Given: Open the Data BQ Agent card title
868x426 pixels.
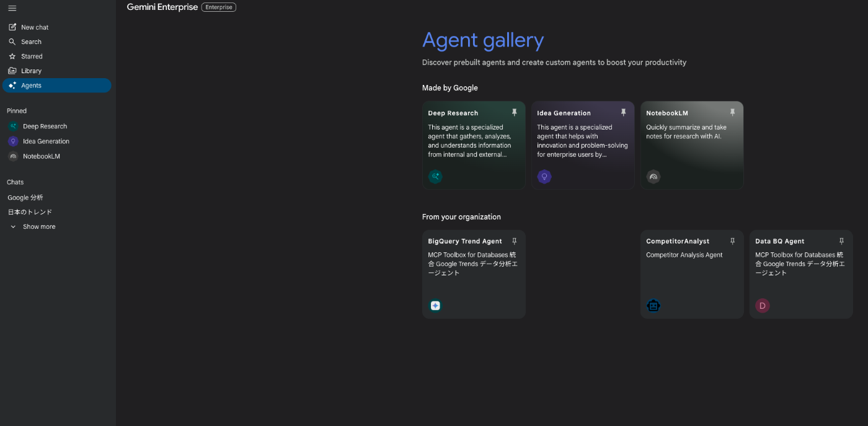Looking at the screenshot, I should point(780,241).
